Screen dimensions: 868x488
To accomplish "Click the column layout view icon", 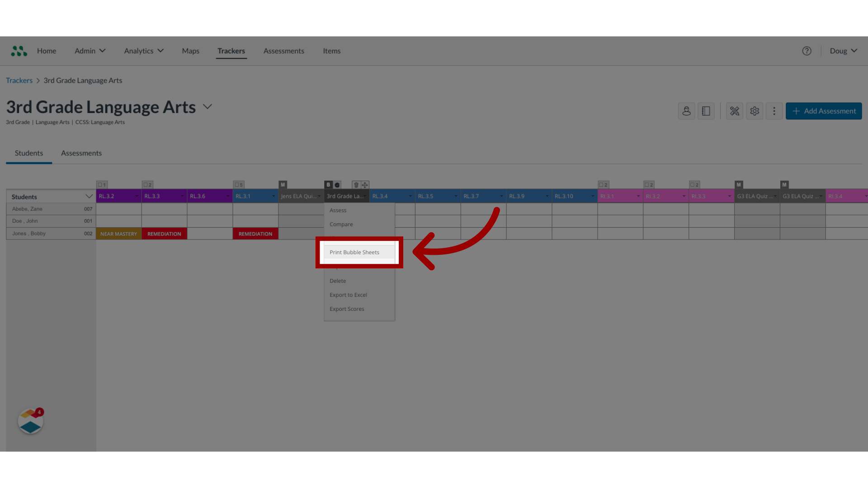I will click(706, 111).
